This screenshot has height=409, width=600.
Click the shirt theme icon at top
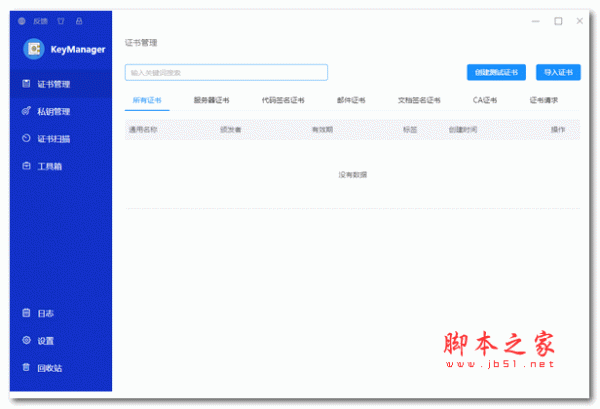(x=62, y=20)
